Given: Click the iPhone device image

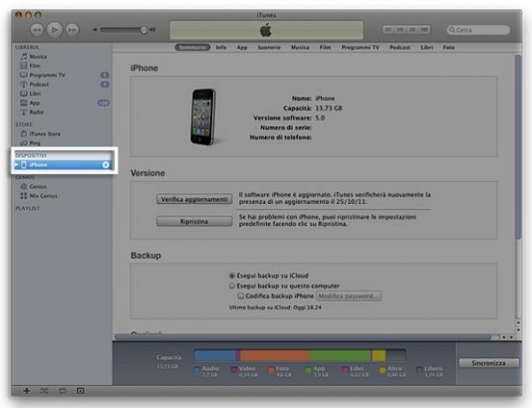Looking at the screenshot, I should 203,117.
